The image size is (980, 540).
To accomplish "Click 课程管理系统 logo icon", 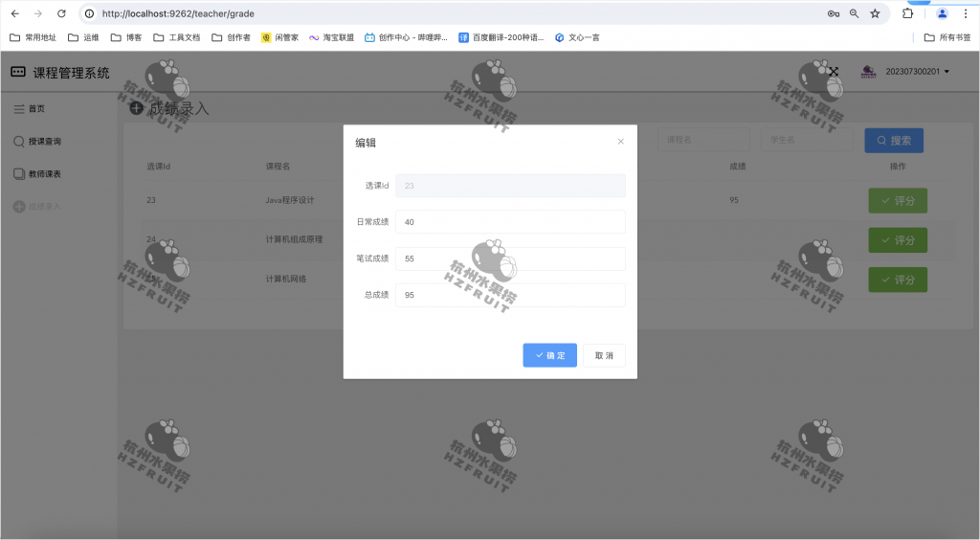I will pyautogui.click(x=18, y=72).
